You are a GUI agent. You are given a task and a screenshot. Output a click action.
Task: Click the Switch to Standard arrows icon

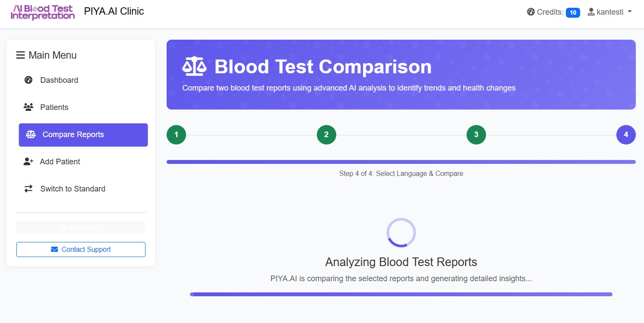28,189
